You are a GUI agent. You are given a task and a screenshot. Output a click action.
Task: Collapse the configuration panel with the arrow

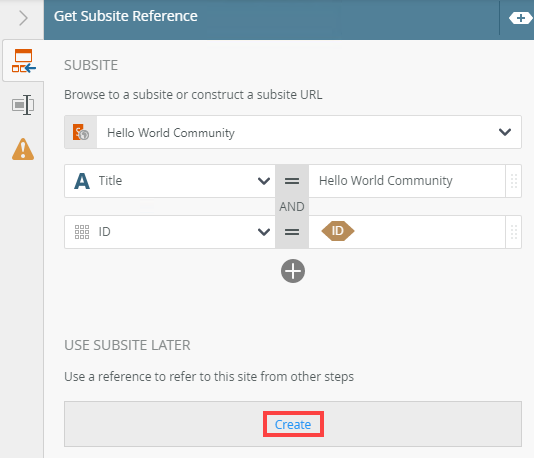coord(23,18)
